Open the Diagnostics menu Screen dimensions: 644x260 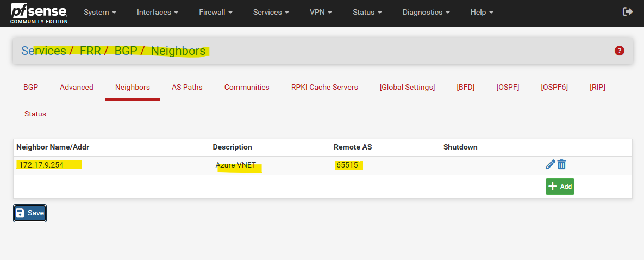coord(426,13)
